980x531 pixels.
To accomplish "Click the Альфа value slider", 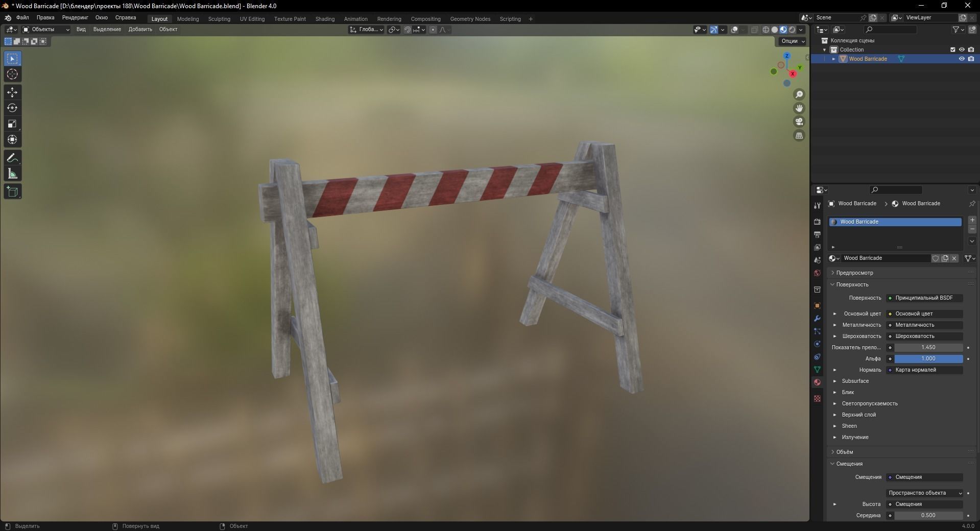I will click(x=928, y=358).
